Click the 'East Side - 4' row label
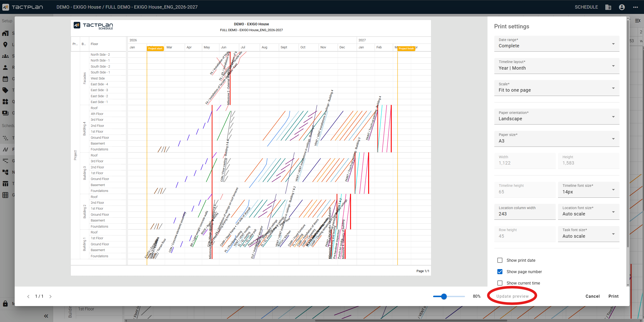The width and height of the screenshot is (644, 322). pos(99,84)
